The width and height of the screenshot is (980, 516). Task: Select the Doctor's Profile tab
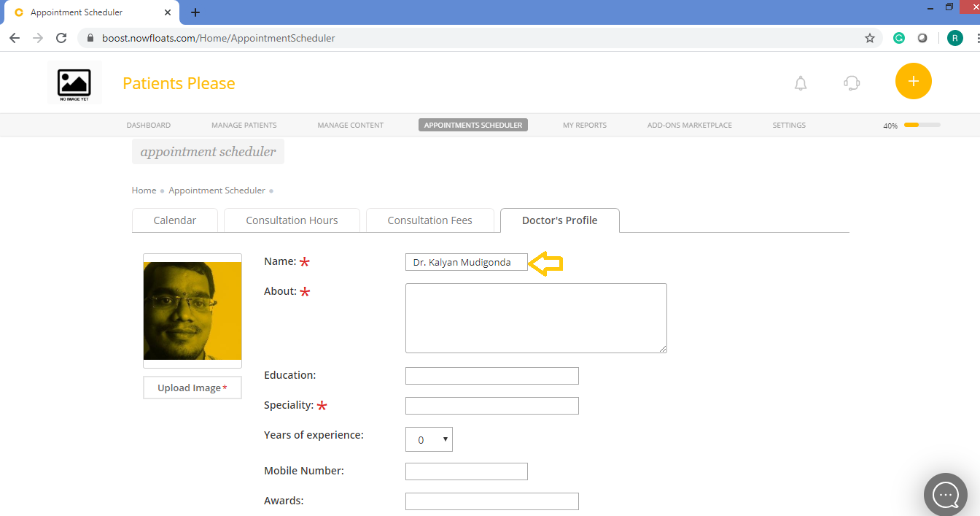[560, 220]
